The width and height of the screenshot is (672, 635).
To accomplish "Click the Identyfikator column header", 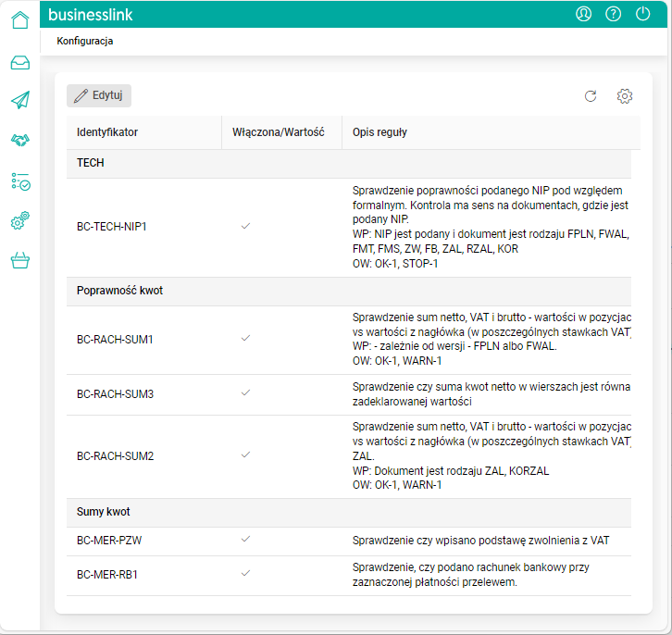I will [107, 132].
